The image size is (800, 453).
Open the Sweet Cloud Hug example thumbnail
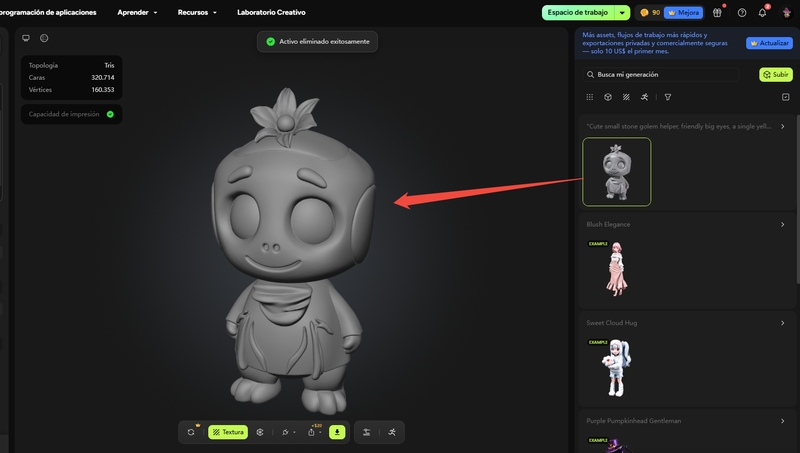(617, 367)
